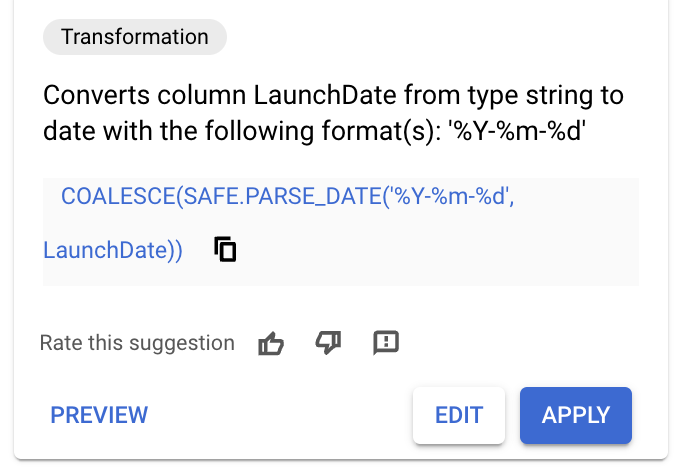Click the 'Rate this suggestion' label

tap(137, 343)
